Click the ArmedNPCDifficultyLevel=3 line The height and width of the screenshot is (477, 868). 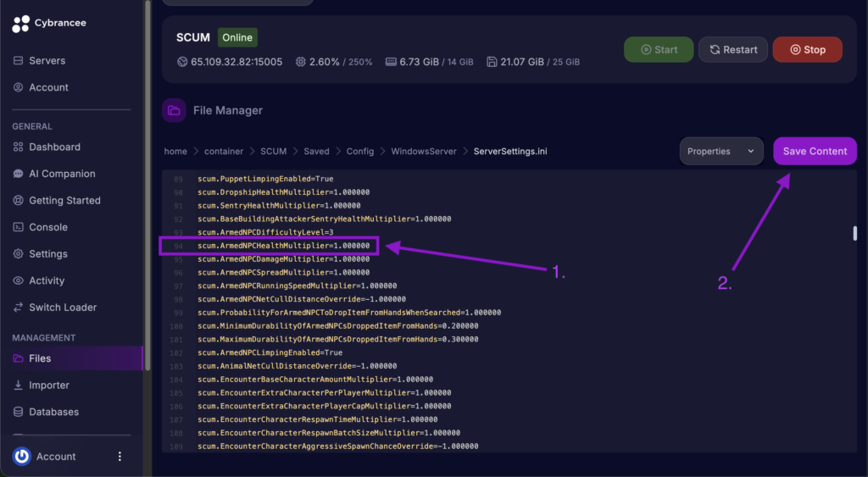pos(265,232)
